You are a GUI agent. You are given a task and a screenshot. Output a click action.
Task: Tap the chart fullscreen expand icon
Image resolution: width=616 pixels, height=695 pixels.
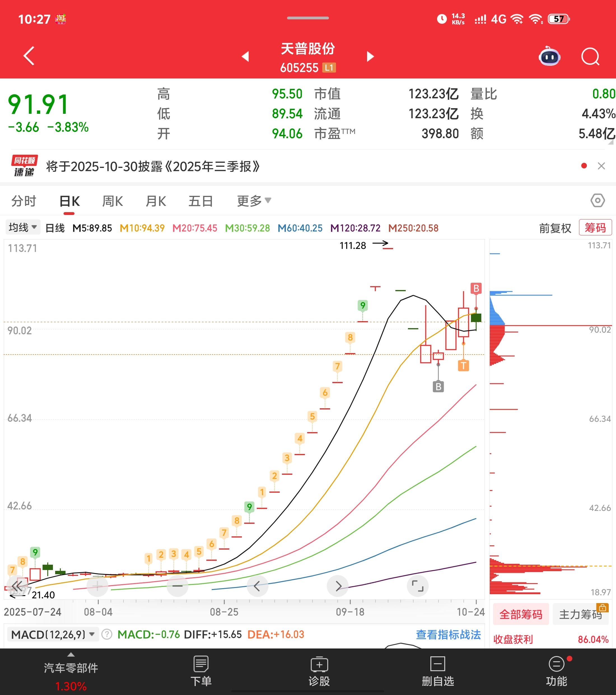[417, 586]
